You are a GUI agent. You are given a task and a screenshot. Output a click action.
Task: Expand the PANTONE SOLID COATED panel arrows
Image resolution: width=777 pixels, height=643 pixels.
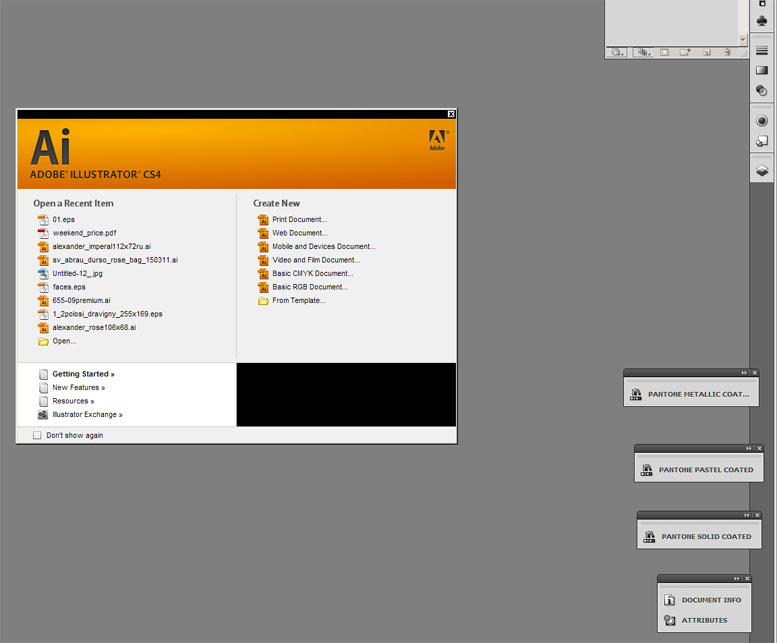747,515
